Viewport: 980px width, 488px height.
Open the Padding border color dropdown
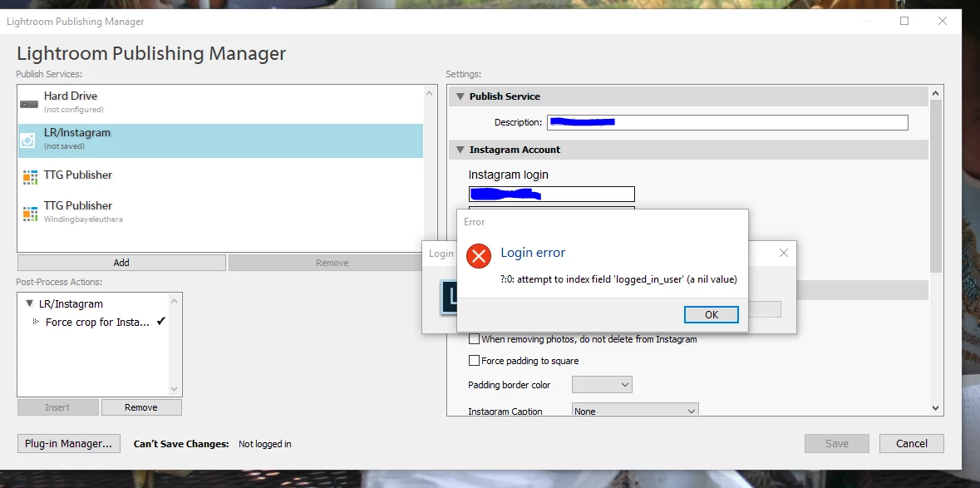pos(602,384)
